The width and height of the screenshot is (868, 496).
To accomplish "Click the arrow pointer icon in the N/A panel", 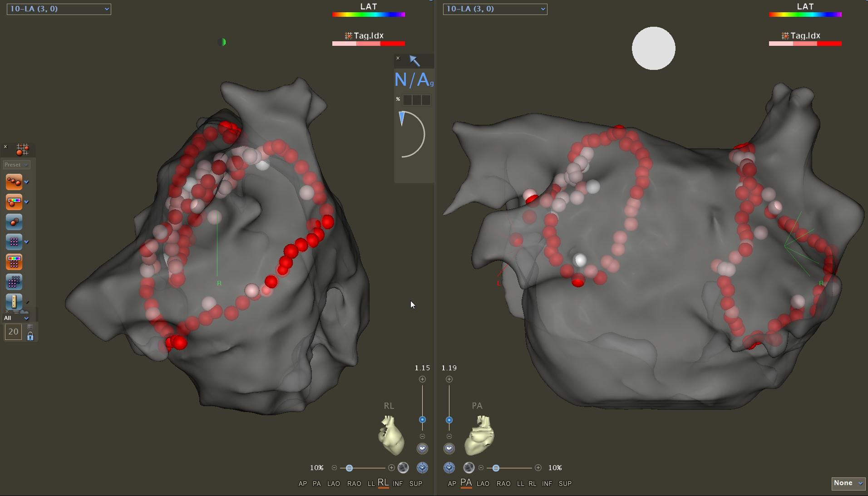I will click(414, 61).
